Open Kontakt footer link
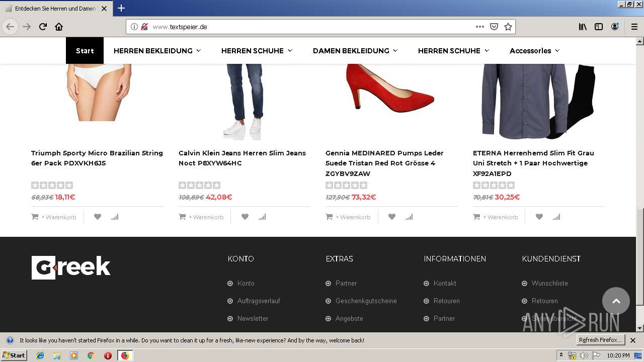Viewport: 644px width, 362px height. [445, 284]
